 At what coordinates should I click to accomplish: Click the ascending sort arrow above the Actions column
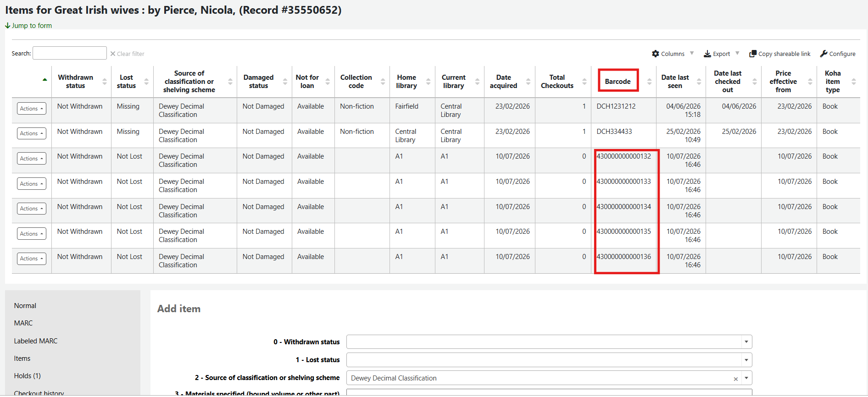45,80
